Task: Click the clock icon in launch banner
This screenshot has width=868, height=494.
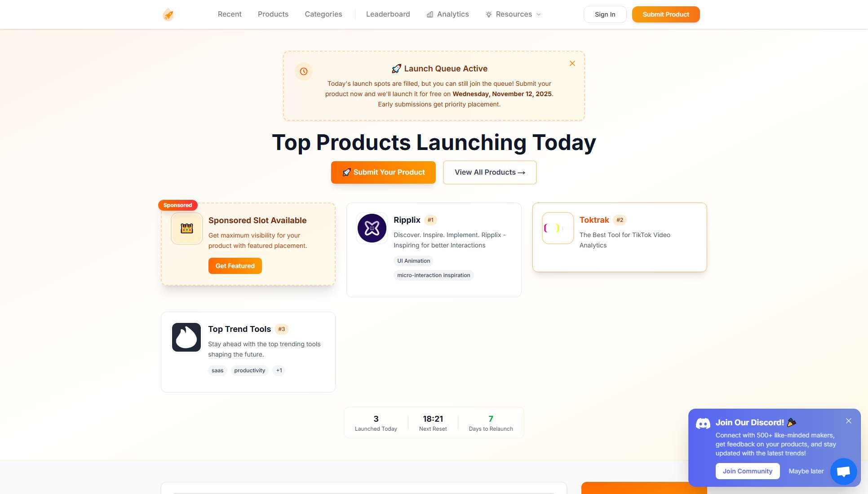Action: pyautogui.click(x=304, y=71)
